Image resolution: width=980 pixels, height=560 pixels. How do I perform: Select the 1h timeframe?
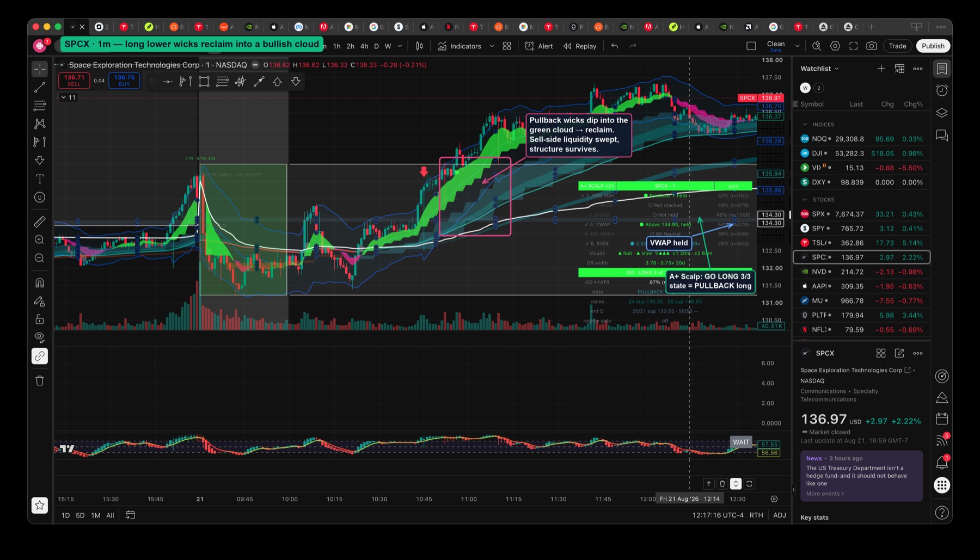337,46
